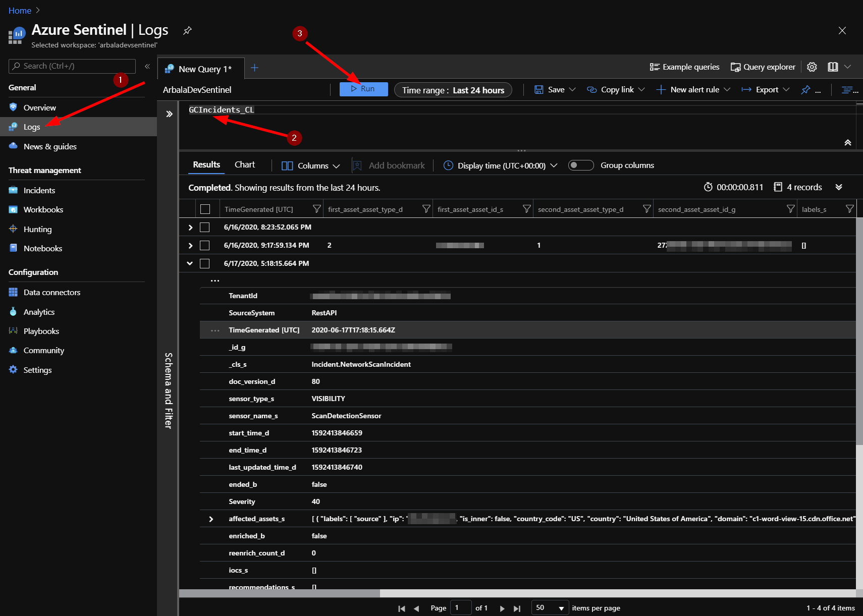Open the settings gear in the query toolbar

tap(812, 67)
